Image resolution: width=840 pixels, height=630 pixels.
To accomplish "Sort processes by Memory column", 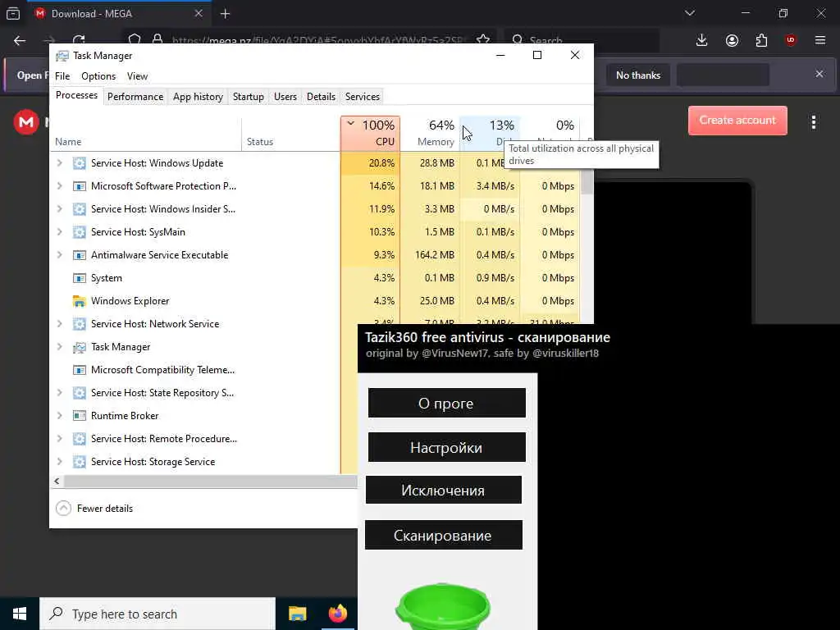I will [430, 134].
